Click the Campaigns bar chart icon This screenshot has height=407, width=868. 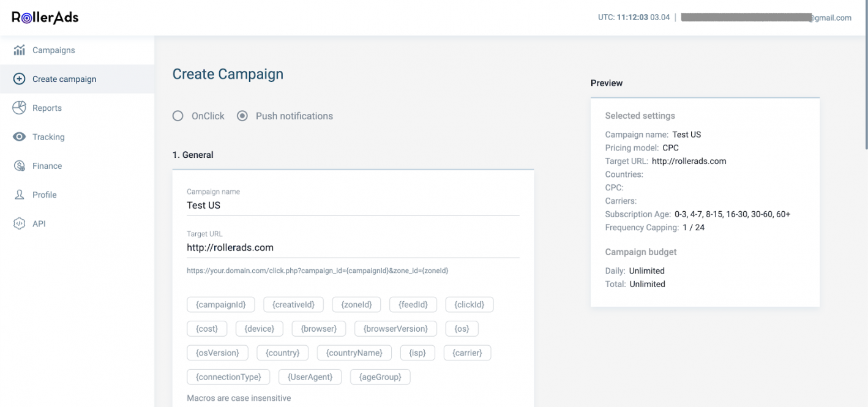(x=20, y=50)
